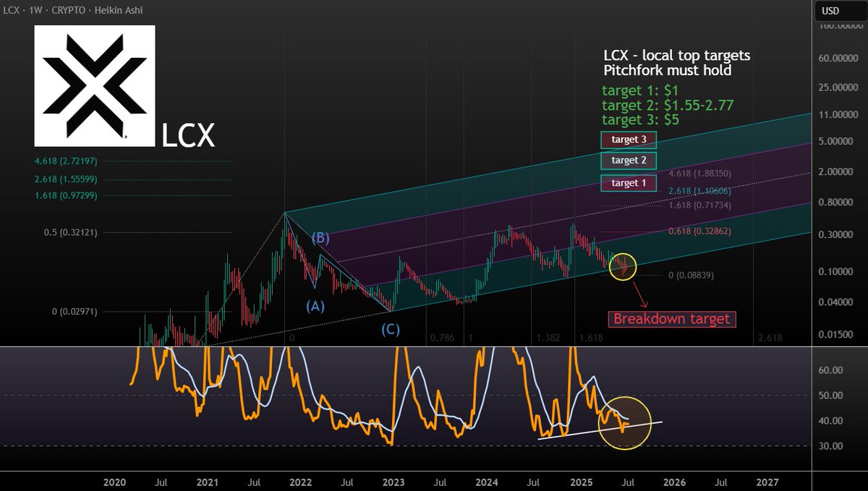Click the 2021 time axis label

(x=208, y=481)
